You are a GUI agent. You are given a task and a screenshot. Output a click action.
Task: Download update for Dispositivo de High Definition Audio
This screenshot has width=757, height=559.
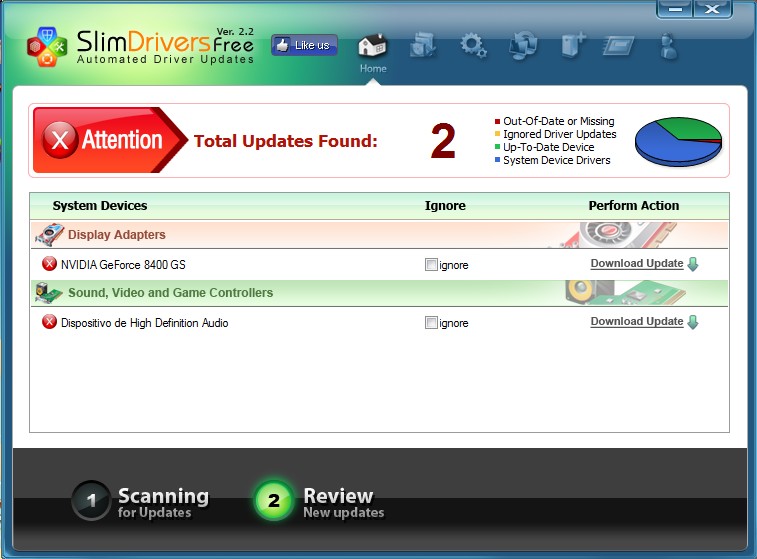(636, 322)
